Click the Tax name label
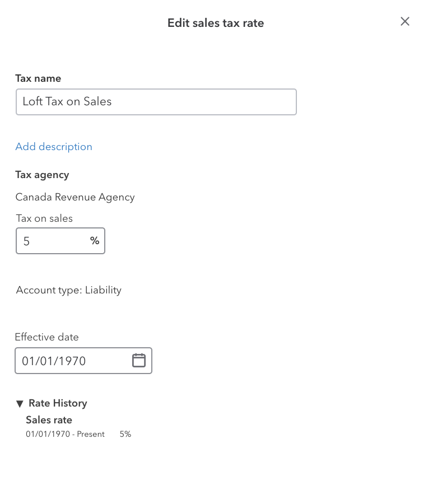The height and width of the screenshot is (504, 428). coord(38,78)
